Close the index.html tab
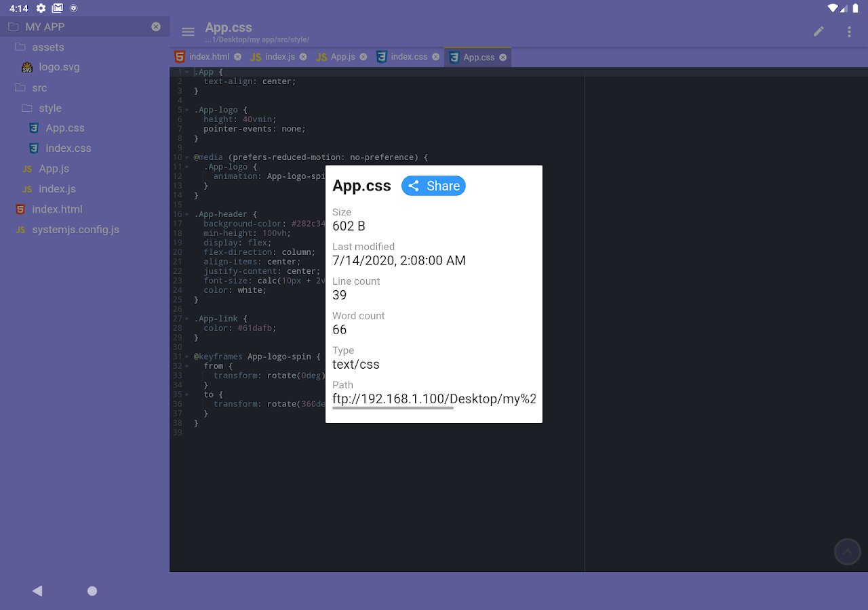868x610 pixels. (x=237, y=57)
